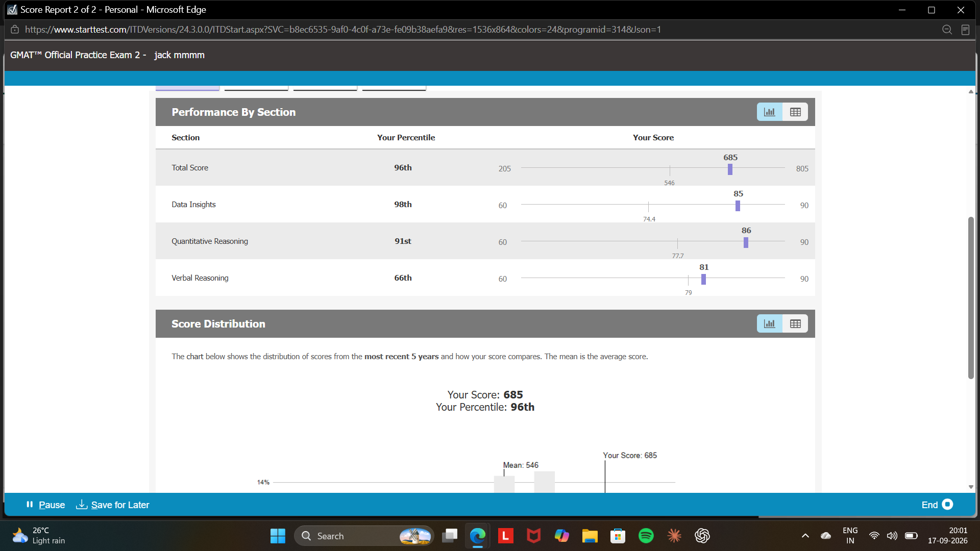Click the Your Percentile column header

pos(406,137)
